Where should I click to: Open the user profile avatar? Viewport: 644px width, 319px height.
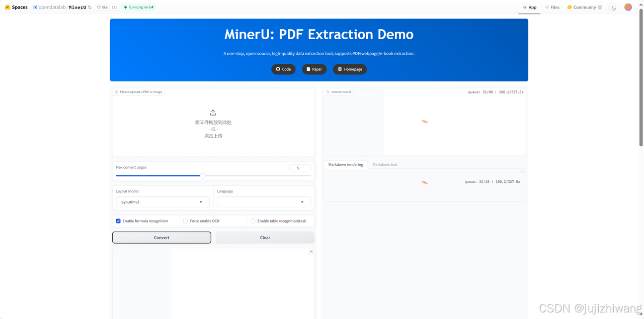point(628,7)
